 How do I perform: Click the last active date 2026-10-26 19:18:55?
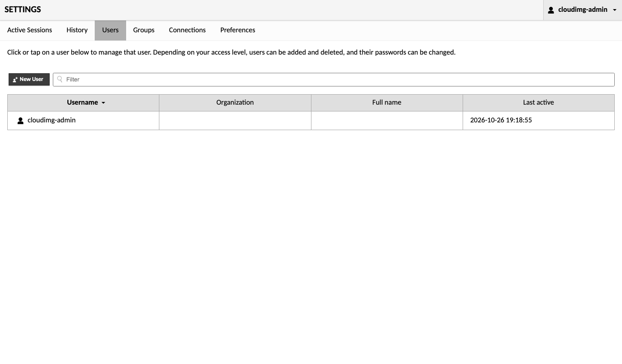click(501, 120)
